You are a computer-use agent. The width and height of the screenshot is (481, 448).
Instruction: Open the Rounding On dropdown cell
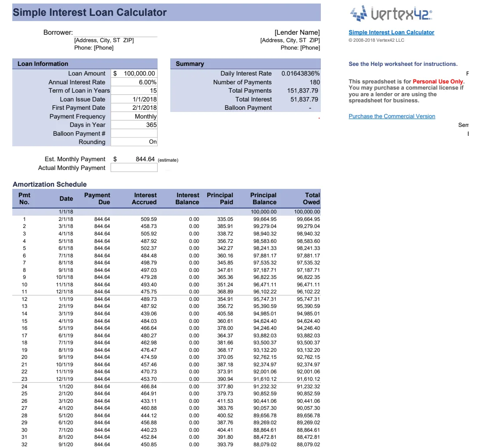[134, 142]
